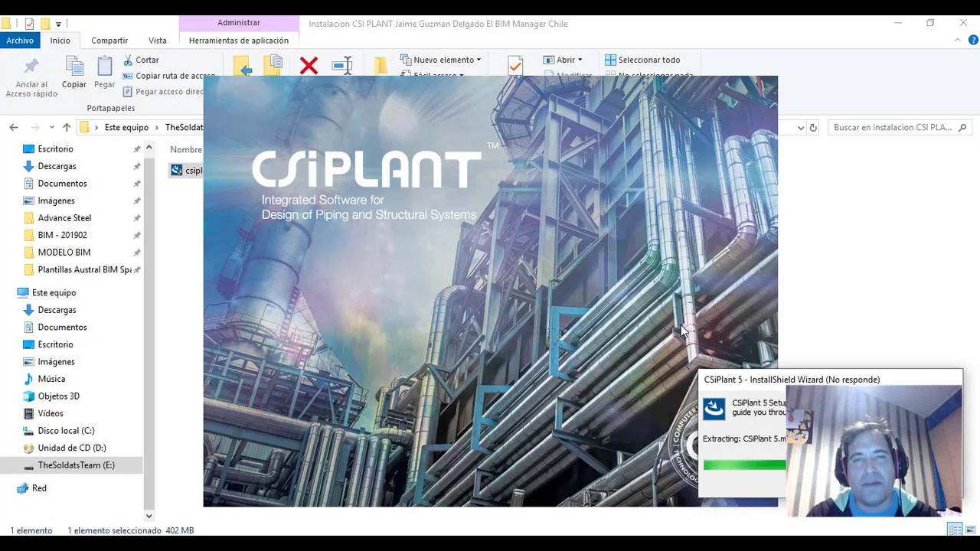The height and width of the screenshot is (551, 980).
Task: Click the search magnifier icon
Action: tap(962, 128)
